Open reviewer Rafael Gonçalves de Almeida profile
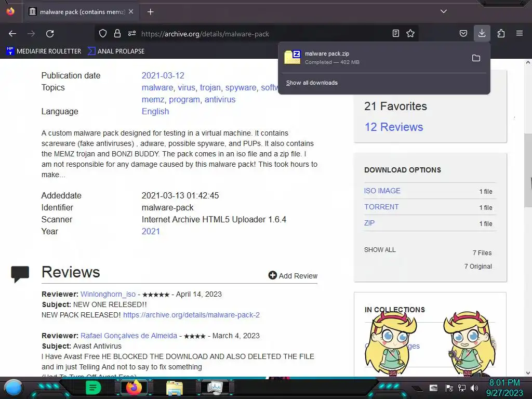The image size is (532, 399). (x=129, y=336)
